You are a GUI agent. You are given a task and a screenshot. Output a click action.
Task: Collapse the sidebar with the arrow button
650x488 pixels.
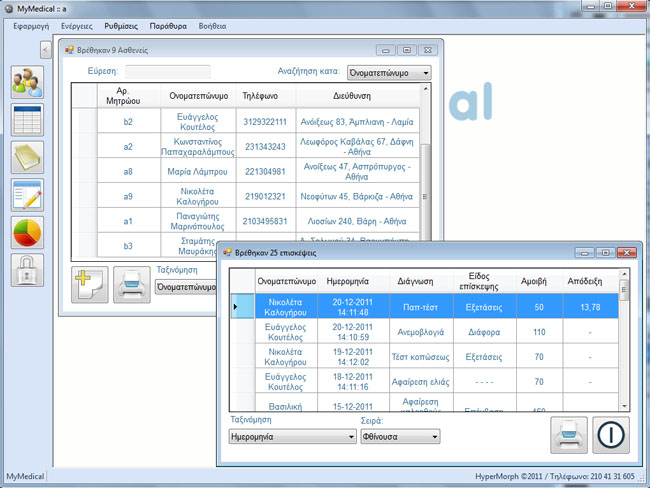tap(45, 50)
